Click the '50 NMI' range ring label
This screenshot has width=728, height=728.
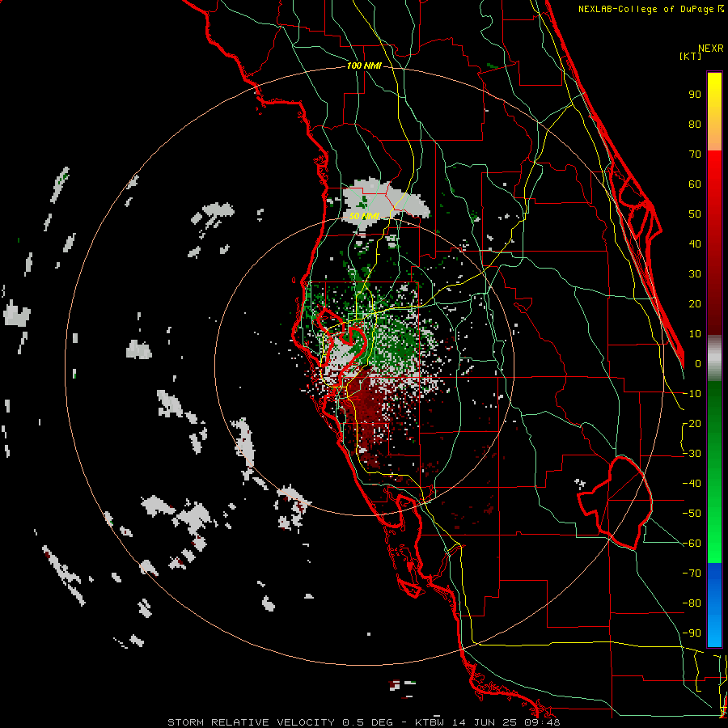[x=364, y=216]
